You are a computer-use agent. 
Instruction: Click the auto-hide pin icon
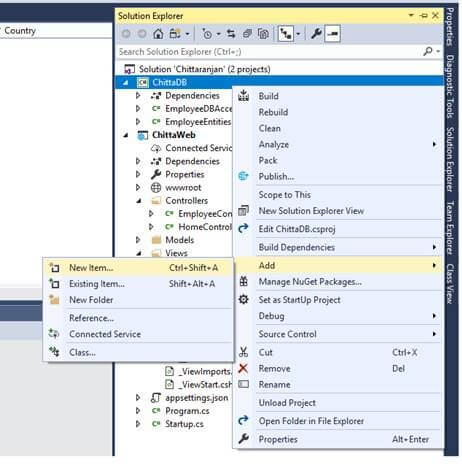coord(423,16)
